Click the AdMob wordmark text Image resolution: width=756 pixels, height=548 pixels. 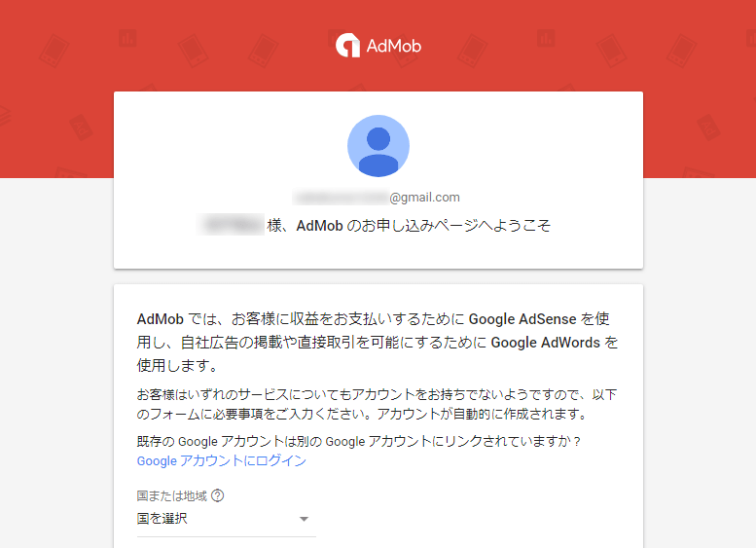pyautogui.click(x=394, y=46)
